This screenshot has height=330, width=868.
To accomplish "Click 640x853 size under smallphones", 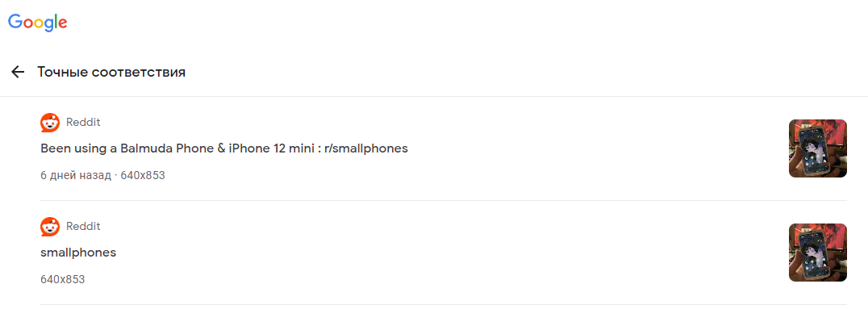I will (63, 280).
